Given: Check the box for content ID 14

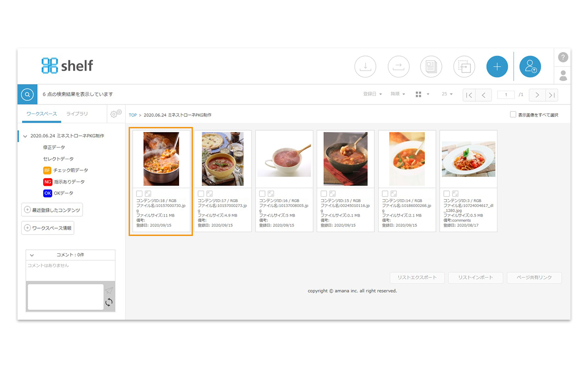Looking at the screenshot, I should 385,194.
